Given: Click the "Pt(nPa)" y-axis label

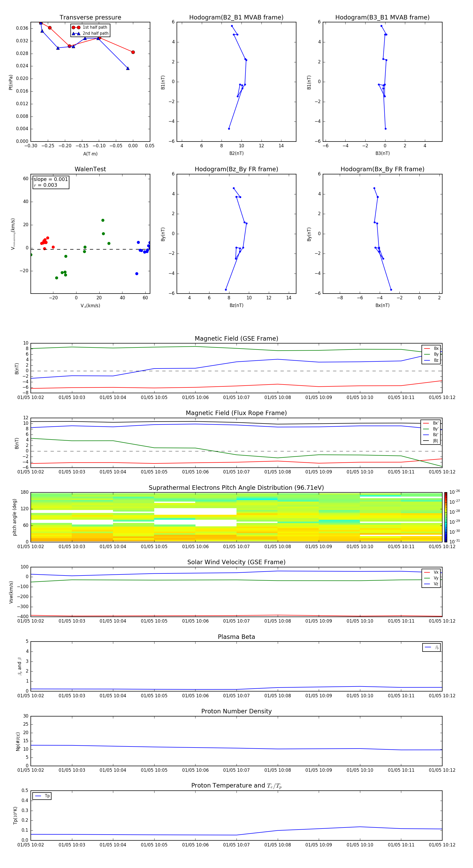Looking at the screenshot, I should click(11, 82).
